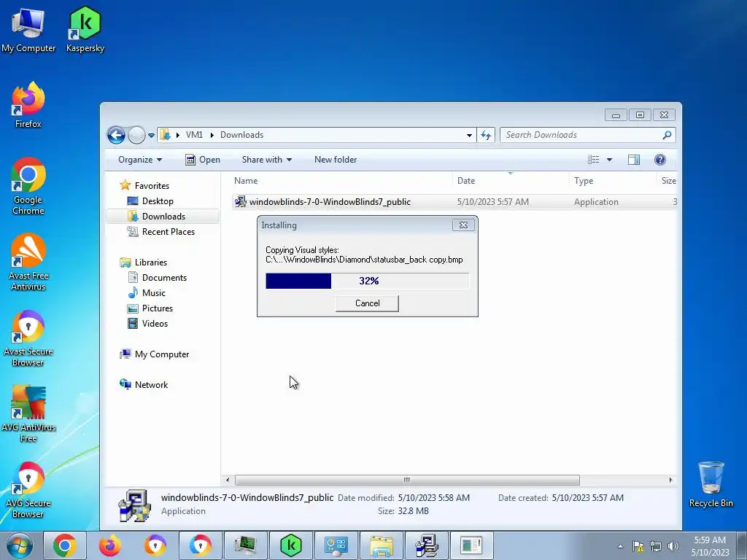The height and width of the screenshot is (560, 747).
Task: Open address bar history dropdown
Action: coord(469,135)
